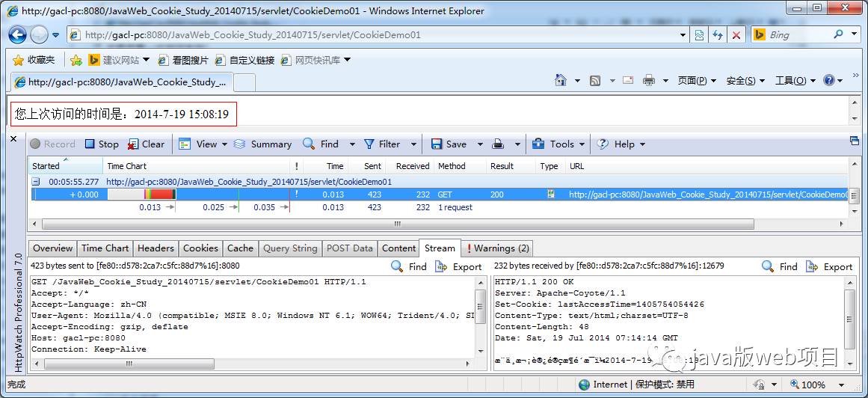Click the restore HttpWatch window icon
Image resolution: width=868 pixels, height=398 pixels.
coord(854,141)
